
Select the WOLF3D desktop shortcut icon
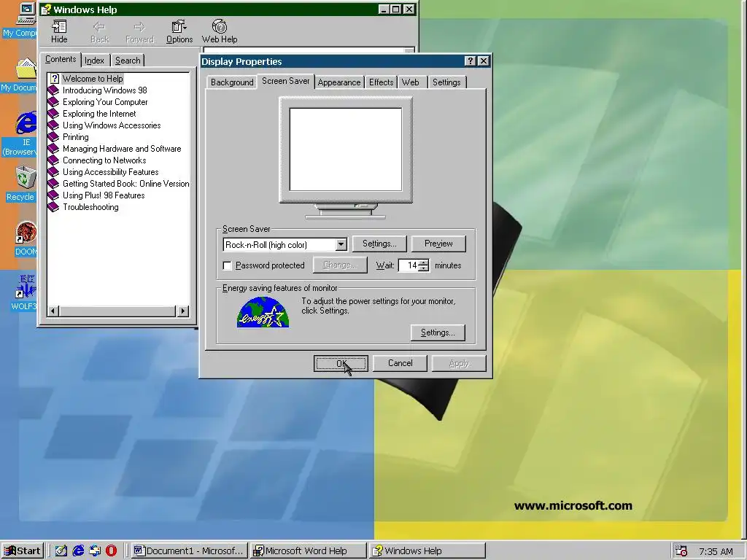[26, 287]
